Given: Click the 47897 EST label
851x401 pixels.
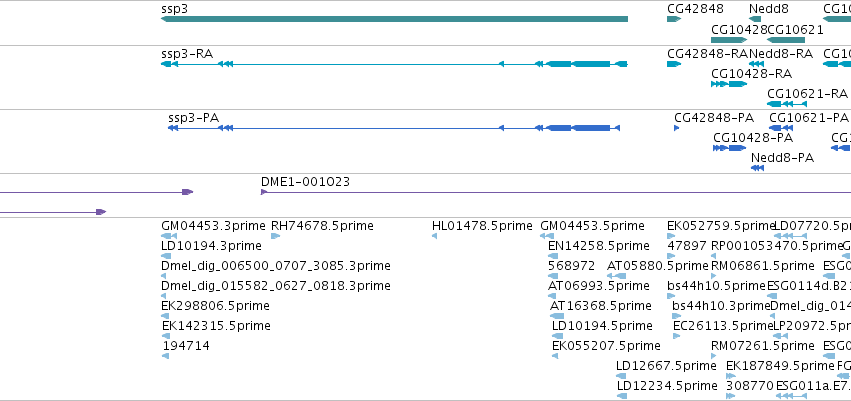Looking at the screenshot, I should click(685, 246).
